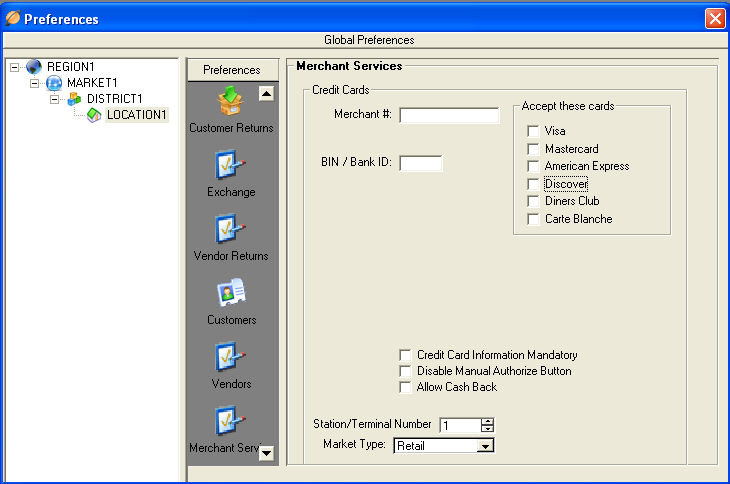Open the Exchange preferences icon
730x484 pixels.
230,164
